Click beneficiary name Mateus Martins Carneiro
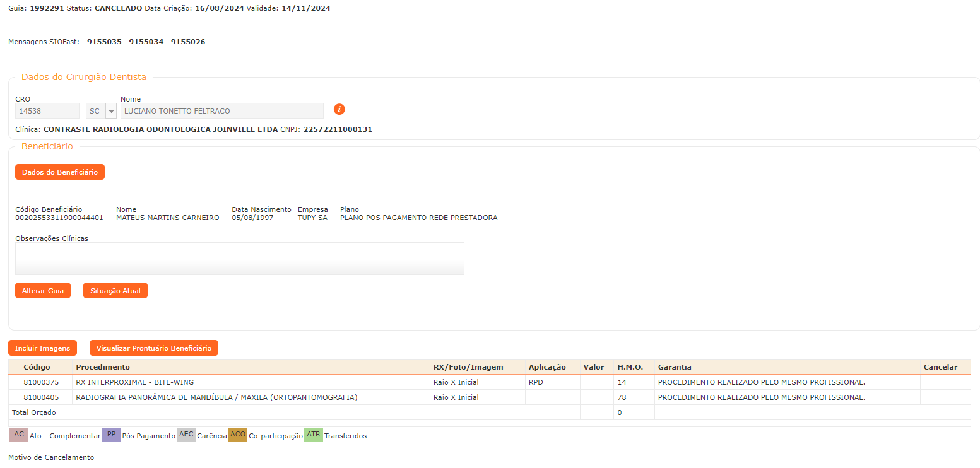Screen dimensions: 980x468 pyautogui.click(x=168, y=218)
